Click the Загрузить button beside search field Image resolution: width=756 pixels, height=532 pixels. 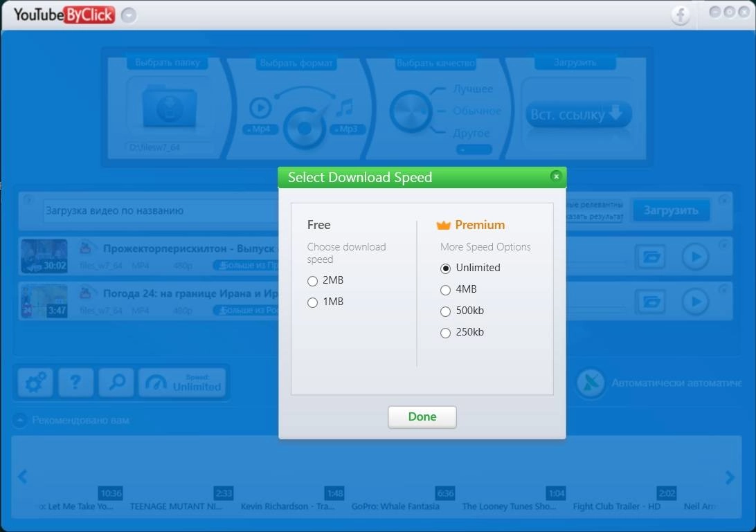[671, 210]
